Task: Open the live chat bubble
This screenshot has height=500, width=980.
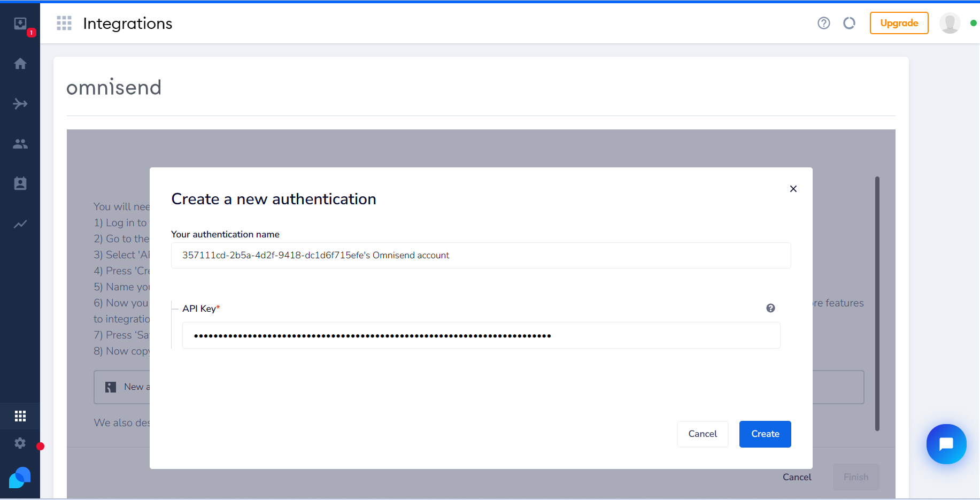Action: point(946,444)
